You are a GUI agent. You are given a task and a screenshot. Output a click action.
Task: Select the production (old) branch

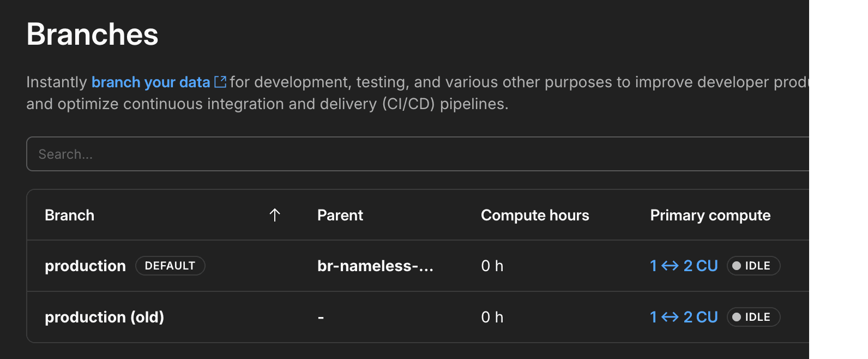[104, 317]
